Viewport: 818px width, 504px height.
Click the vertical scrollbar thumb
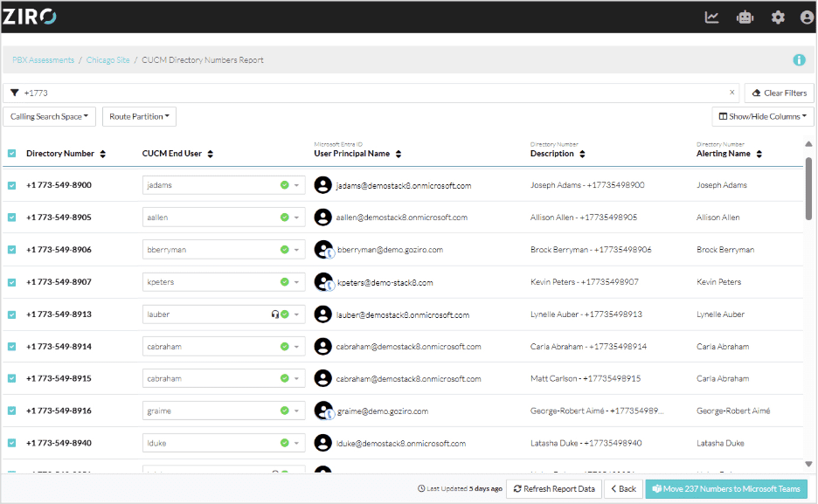point(808,189)
